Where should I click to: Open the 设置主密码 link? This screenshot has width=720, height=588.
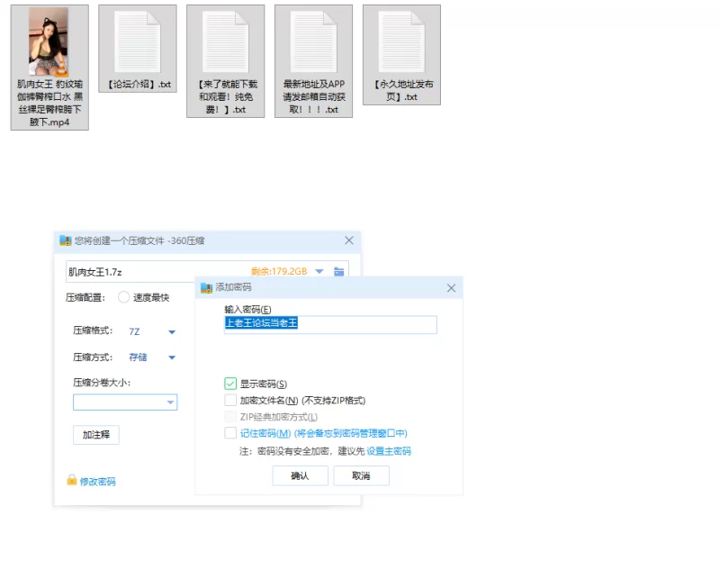[x=389, y=451]
